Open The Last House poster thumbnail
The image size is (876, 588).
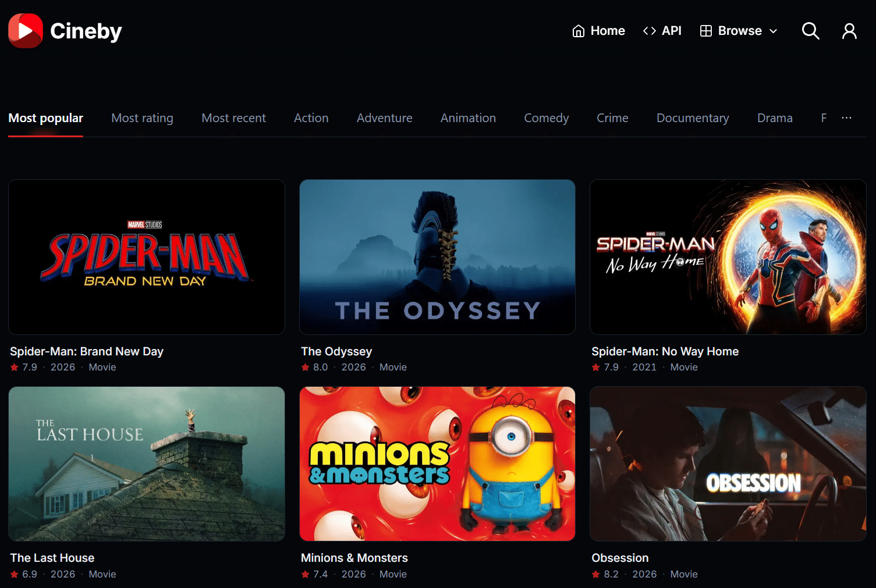tap(147, 464)
